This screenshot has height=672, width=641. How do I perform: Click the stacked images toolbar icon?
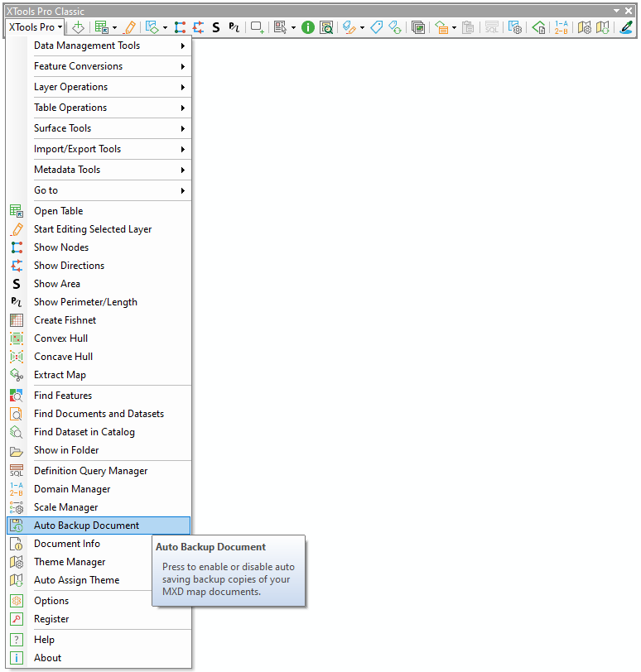click(x=418, y=27)
